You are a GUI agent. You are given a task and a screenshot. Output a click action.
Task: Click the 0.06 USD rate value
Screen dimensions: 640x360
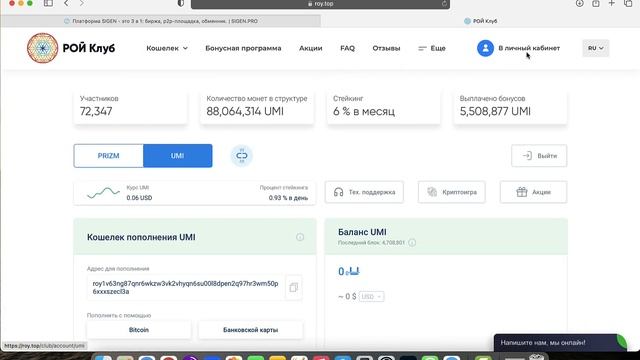(139, 198)
